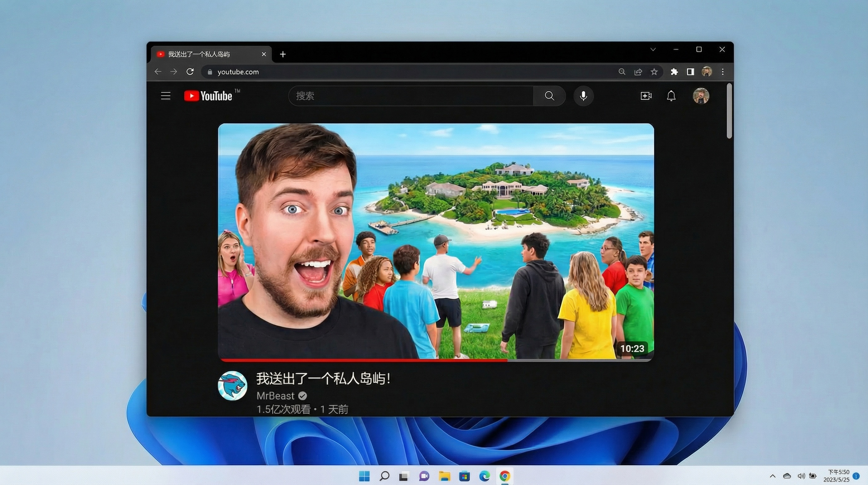
Task: Open YouTube notifications bell
Action: point(671,96)
